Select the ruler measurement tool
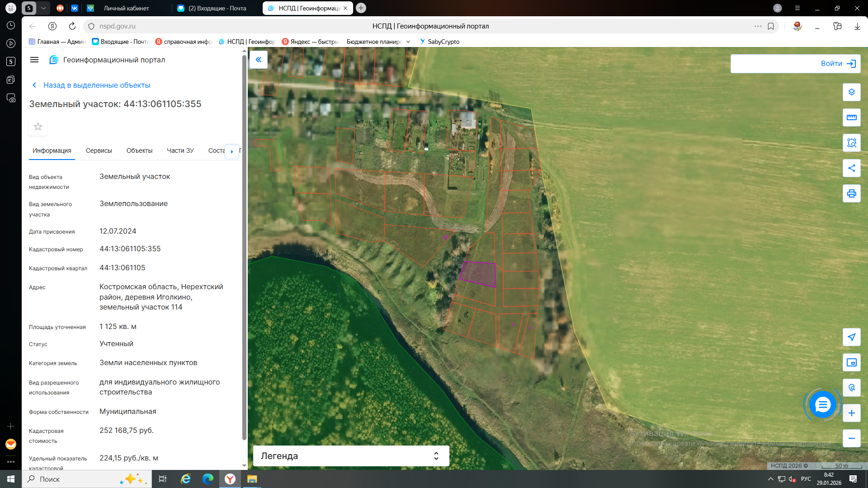Image resolution: width=868 pixels, height=488 pixels. tap(852, 117)
